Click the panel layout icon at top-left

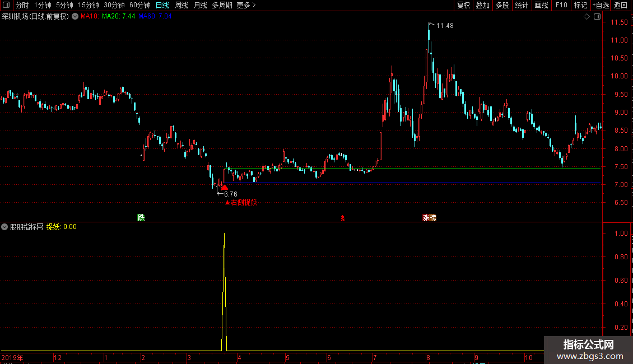point(6,5)
